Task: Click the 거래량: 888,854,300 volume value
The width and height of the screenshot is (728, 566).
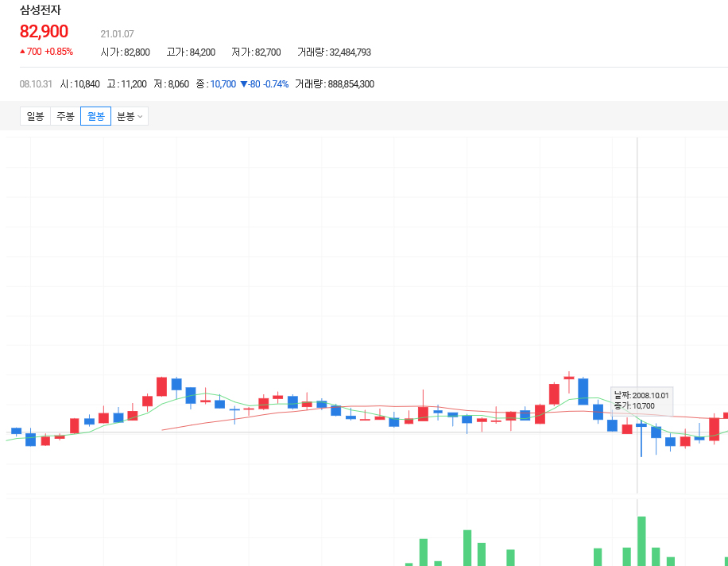Action: [x=335, y=84]
